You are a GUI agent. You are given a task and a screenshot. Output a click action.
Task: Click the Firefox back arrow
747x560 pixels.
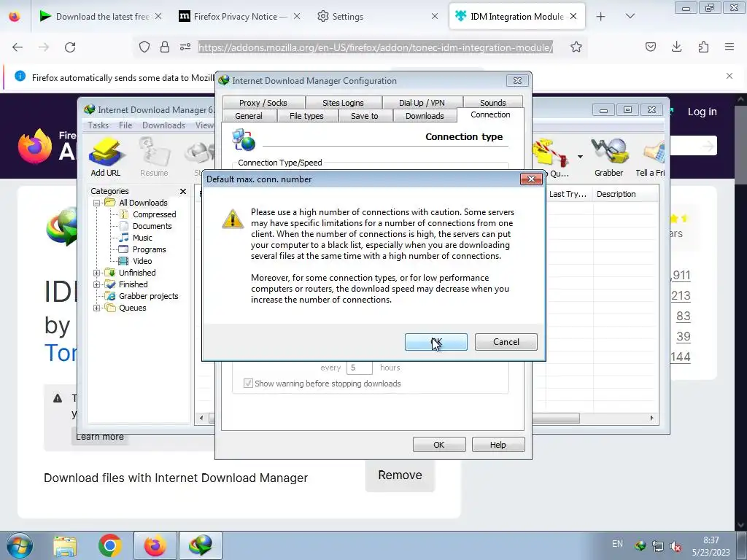coord(18,47)
